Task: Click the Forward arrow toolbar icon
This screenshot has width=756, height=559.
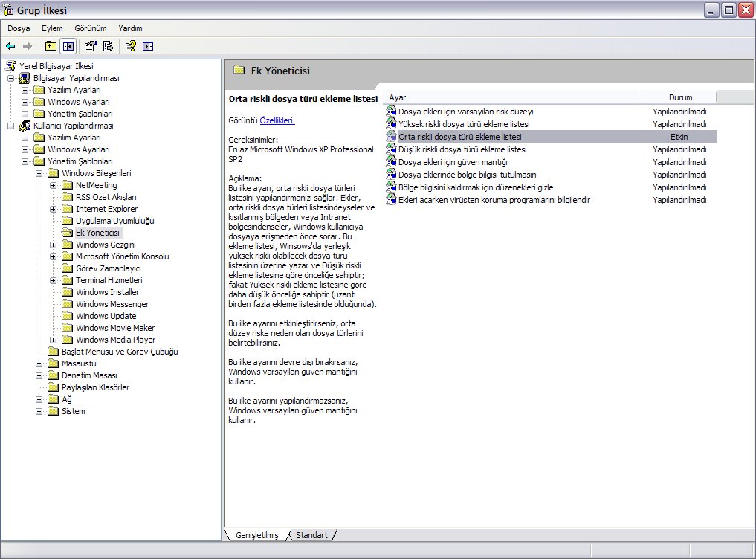Action: [x=28, y=46]
